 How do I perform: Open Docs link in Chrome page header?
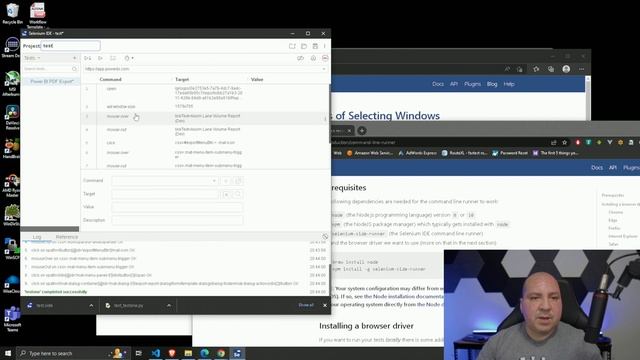597,168
